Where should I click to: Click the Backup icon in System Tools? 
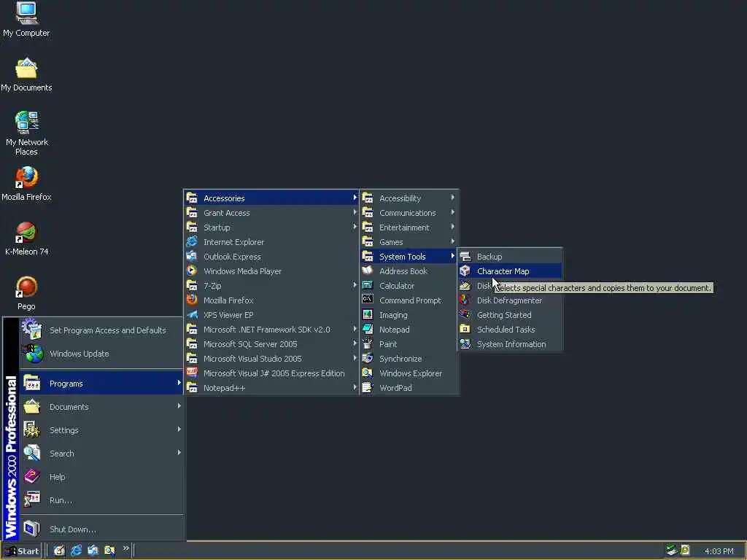tap(465, 256)
